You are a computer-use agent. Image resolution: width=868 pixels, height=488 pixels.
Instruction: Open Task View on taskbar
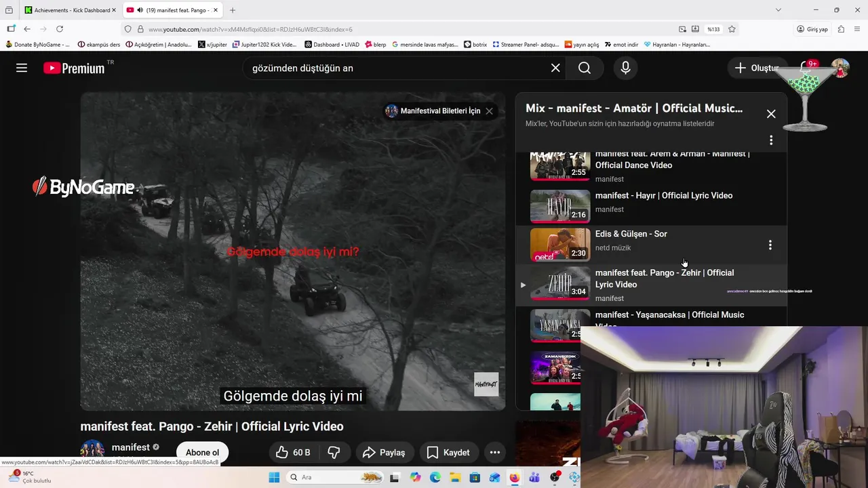pos(395,477)
